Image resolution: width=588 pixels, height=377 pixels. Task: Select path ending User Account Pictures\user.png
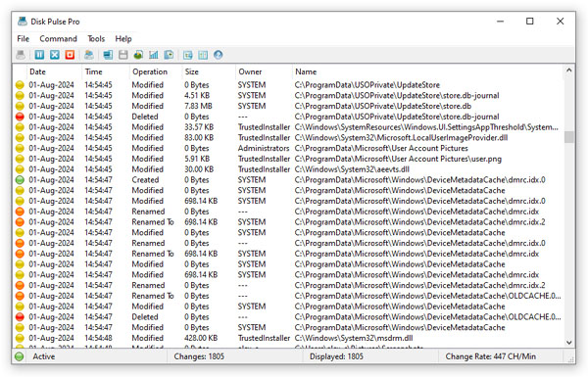point(398,159)
